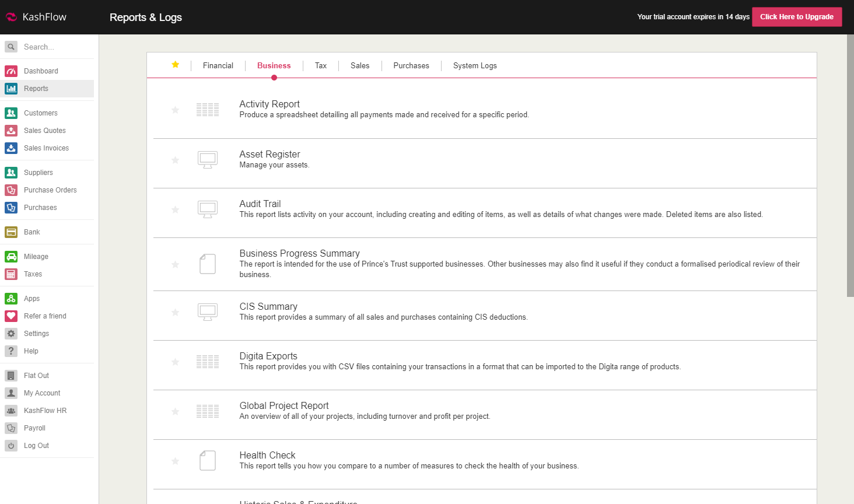The height and width of the screenshot is (504, 854).
Task: Open Customers via its sidebar icon
Action: [11, 113]
